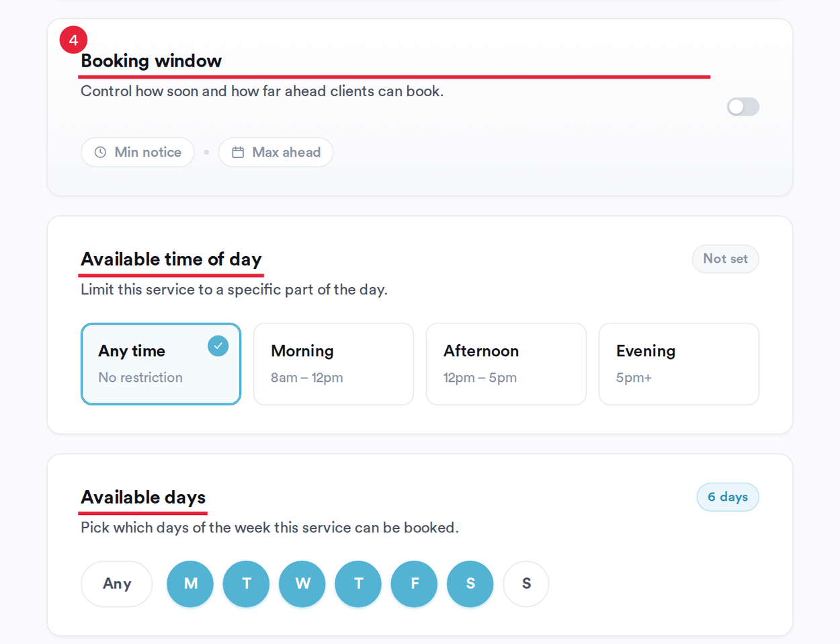Select the Evening 5pm+ option

(679, 364)
